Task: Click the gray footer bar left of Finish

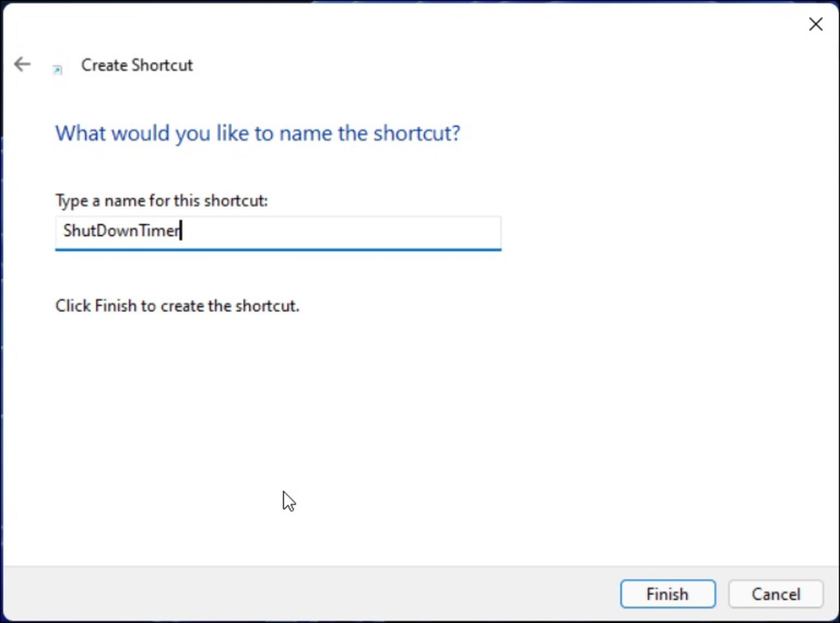Action: tap(306, 594)
